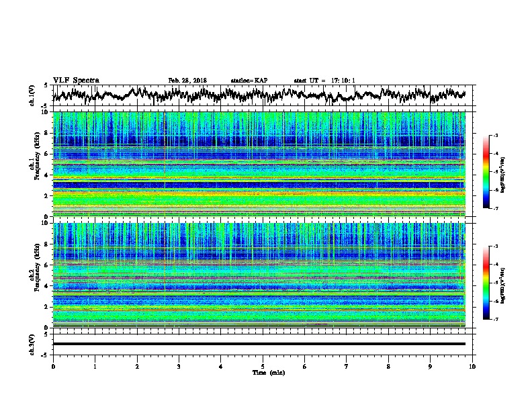Click the "6" tick on the time axis
532x411 pixels.
click(x=304, y=366)
